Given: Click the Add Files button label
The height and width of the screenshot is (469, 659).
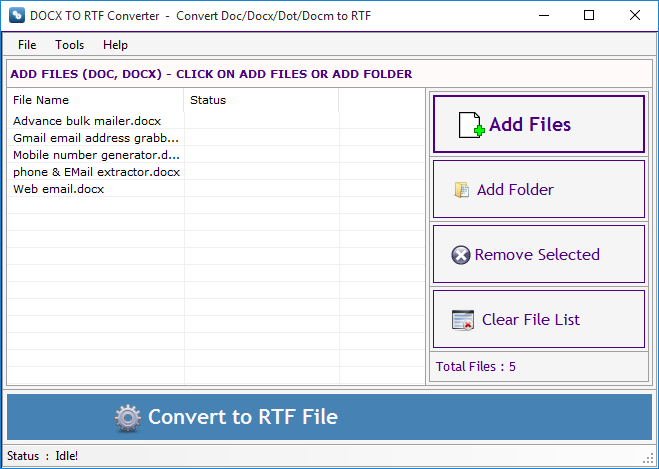Looking at the screenshot, I should pos(530,124).
